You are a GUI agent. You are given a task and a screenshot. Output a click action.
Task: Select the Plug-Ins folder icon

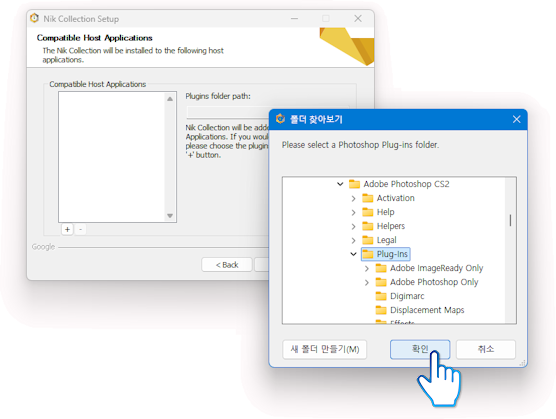click(x=368, y=254)
